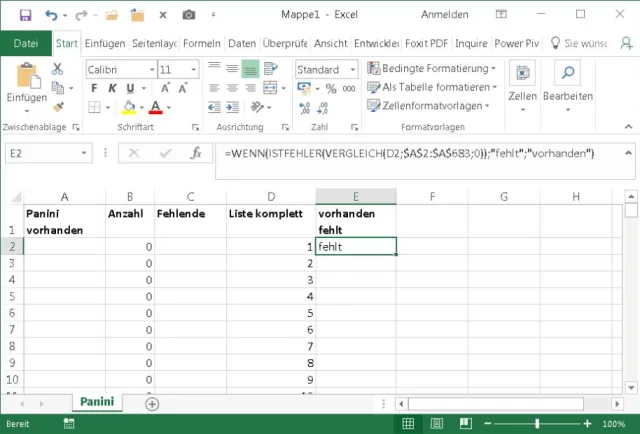Open the insert function fx button

click(196, 153)
